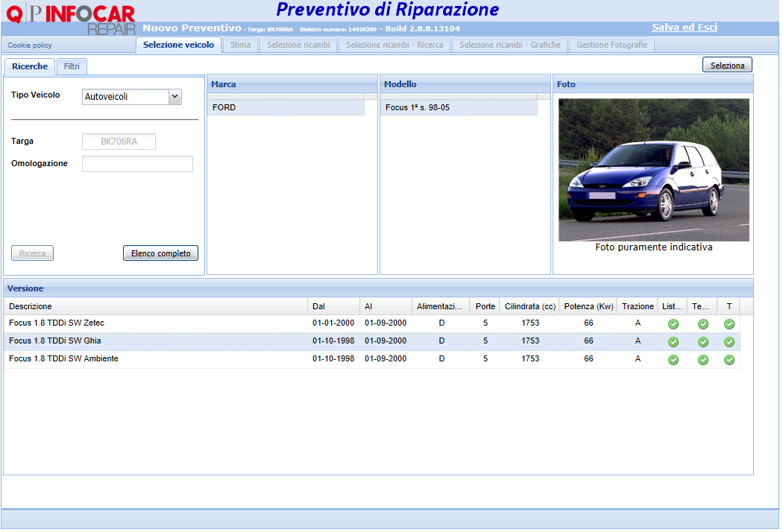This screenshot has height=532, width=783.
Task: Click the Targa input field
Action: point(119,142)
